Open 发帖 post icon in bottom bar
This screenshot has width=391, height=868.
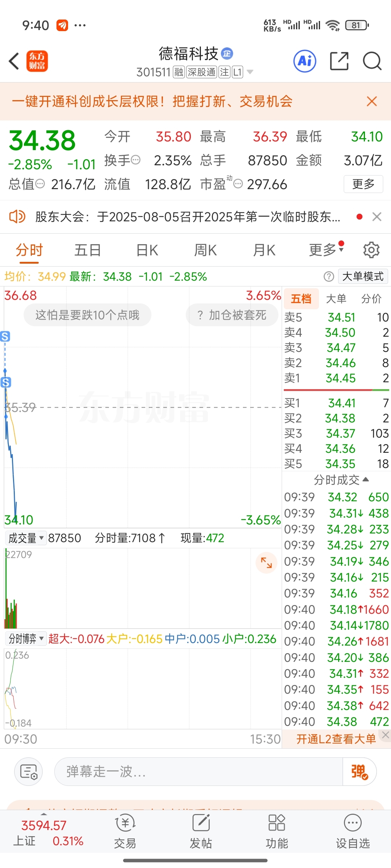[201, 832]
